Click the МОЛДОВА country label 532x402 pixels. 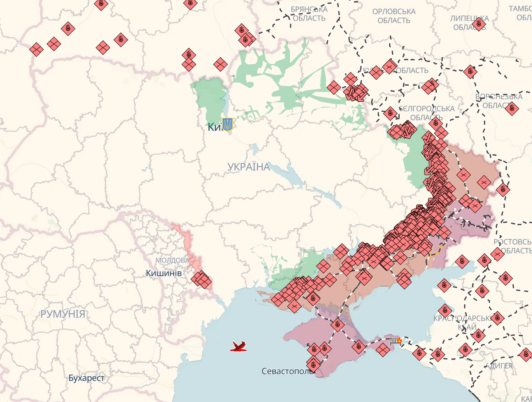click(x=172, y=260)
